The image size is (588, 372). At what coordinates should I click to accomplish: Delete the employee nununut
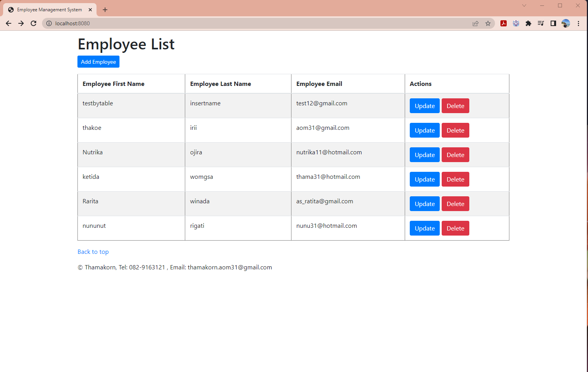pyautogui.click(x=455, y=228)
